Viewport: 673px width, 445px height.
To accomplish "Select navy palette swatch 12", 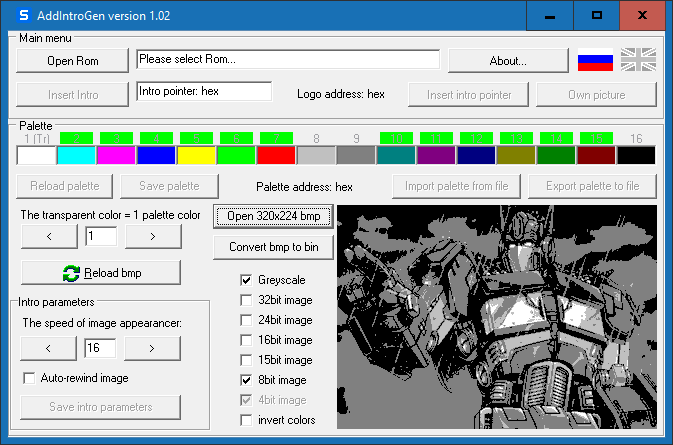I will click(476, 155).
